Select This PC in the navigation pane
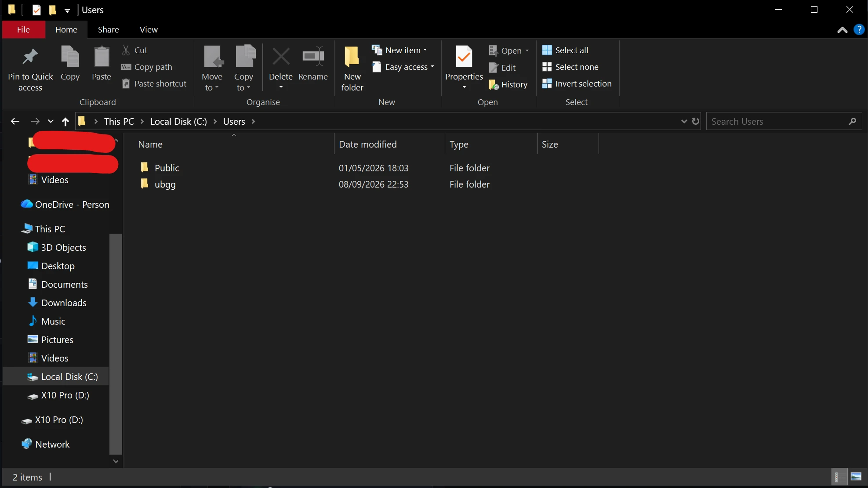Screen dimensions: 868x488 (x=44, y=229)
